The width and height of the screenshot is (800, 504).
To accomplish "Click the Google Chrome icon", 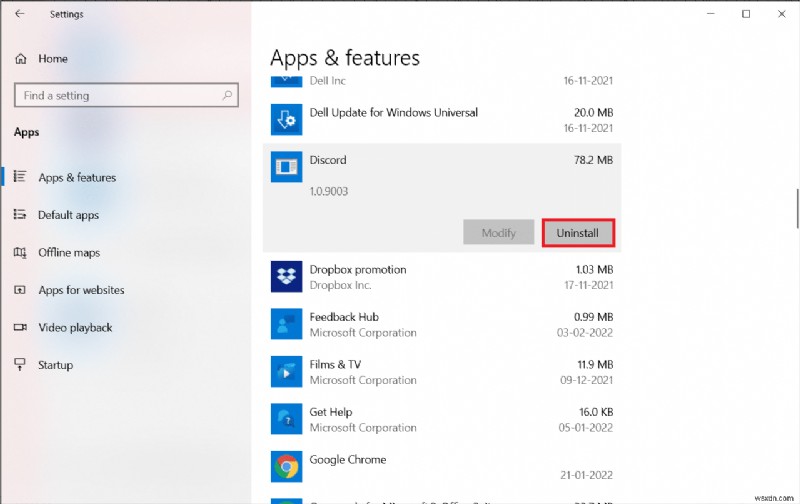I will 286,466.
